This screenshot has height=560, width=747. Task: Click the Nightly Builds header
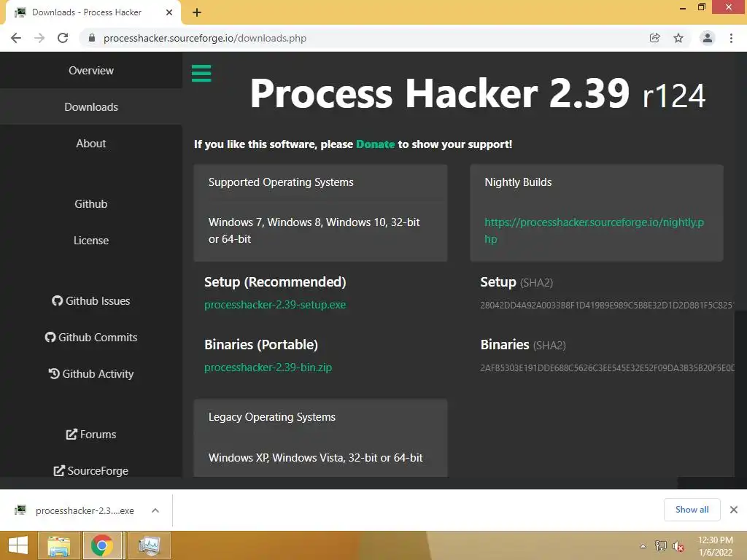click(518, 182)
